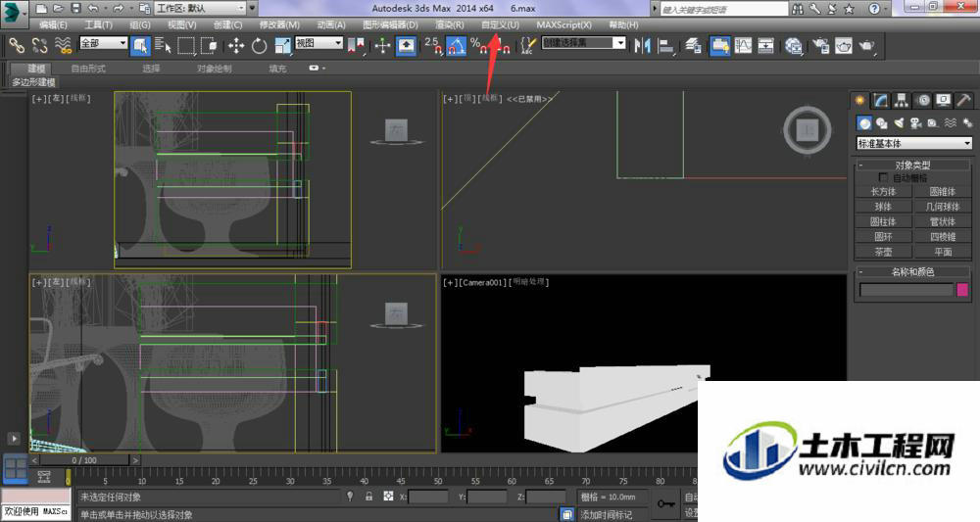Viewport: 980px width, 522px height.
Task: Click top viewport ViewCube
Action: point(807,130)
